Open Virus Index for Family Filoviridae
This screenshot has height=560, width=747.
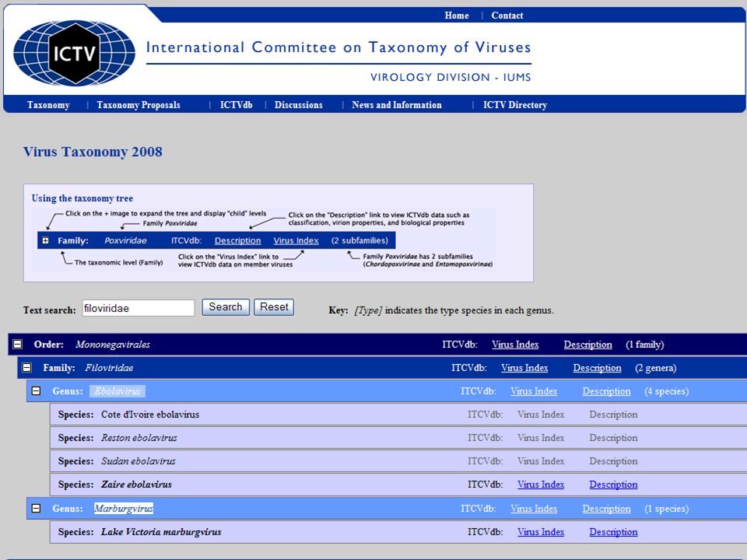[524, 368]
